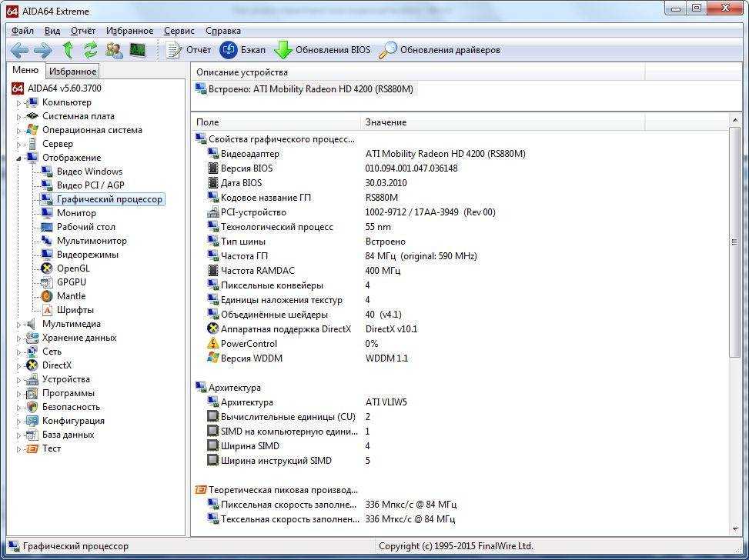Click the vertical scrollbar thumb in details list
The image size is (749, 560).
pos(734,242)
